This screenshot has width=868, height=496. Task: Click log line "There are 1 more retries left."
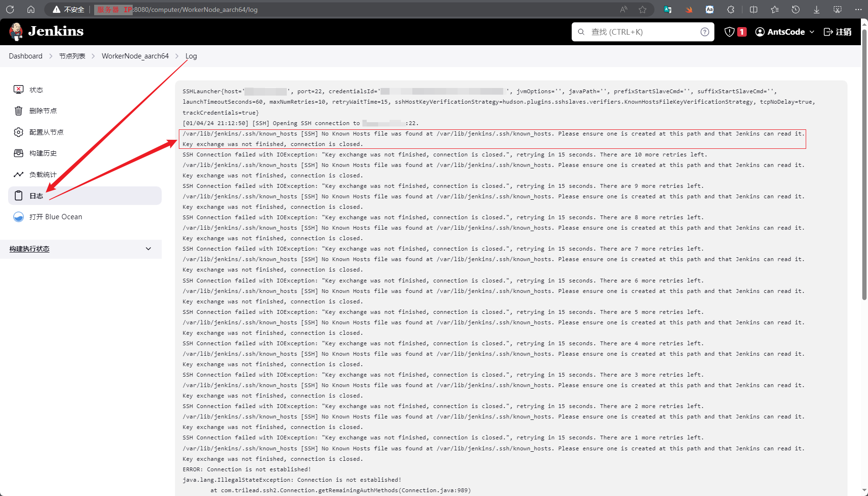443,438
